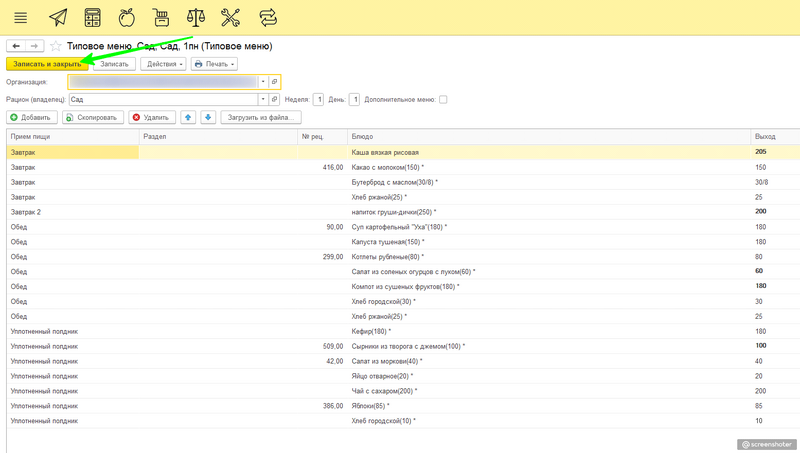Click the Неделя number input field
The image size is (800, 453).
click(x=318, y=100)
